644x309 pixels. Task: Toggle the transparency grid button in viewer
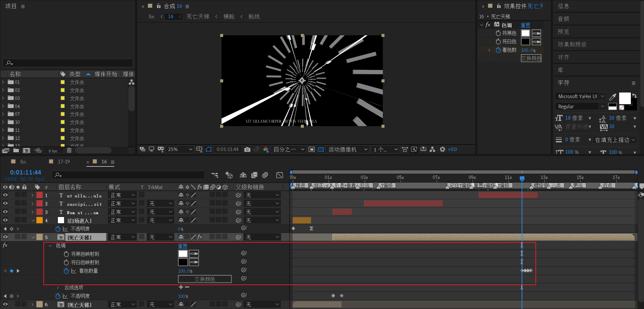pyautogui.click(x=321, y=149)
